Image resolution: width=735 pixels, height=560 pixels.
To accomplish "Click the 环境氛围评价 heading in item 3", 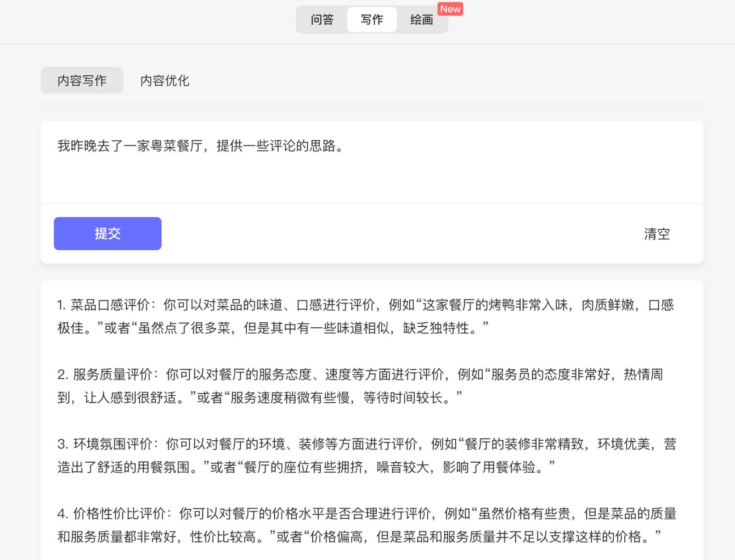I will (x=113, y=444).
